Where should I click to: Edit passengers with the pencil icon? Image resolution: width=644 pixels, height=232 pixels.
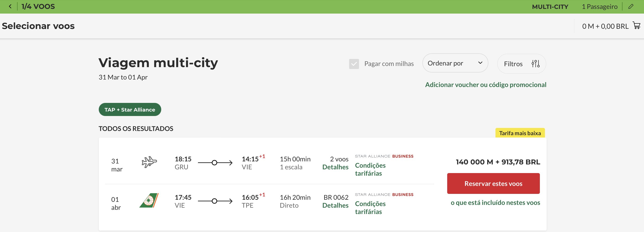[x=631, y=7]
